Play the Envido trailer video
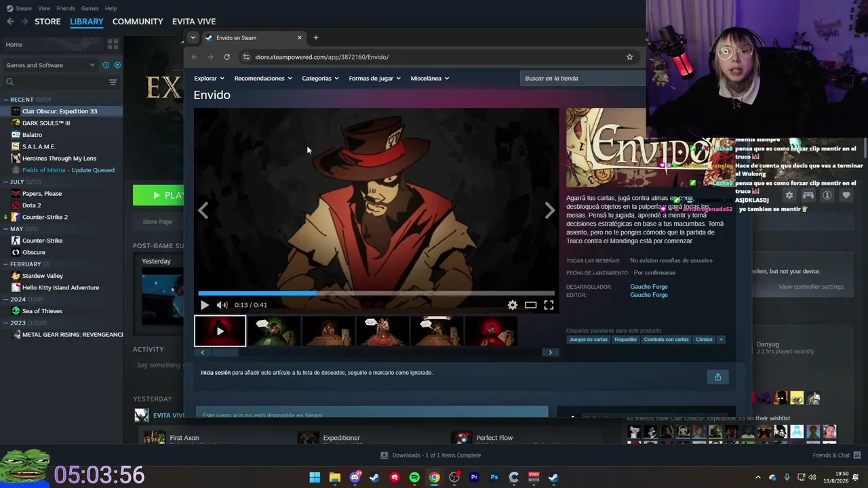Viewport: 868px width, 488px height. [205, 305]
